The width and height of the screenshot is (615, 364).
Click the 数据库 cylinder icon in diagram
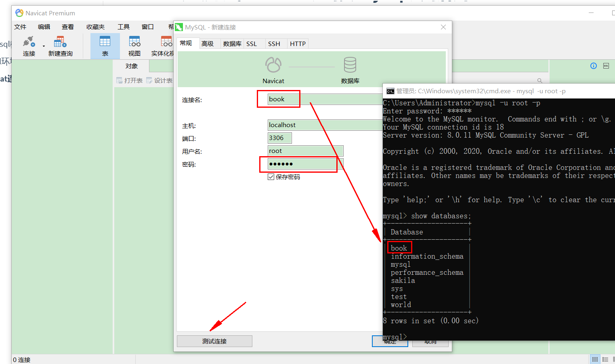(350, 65)
